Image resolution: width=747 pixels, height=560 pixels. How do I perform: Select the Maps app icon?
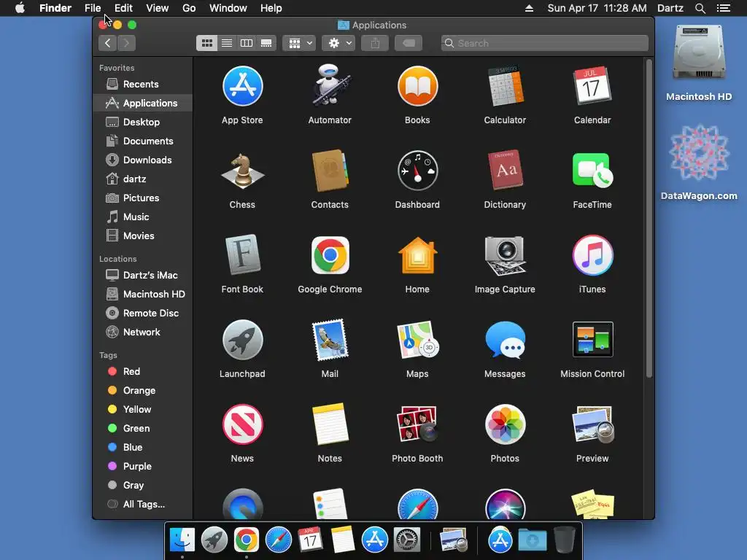click(417, 340)
